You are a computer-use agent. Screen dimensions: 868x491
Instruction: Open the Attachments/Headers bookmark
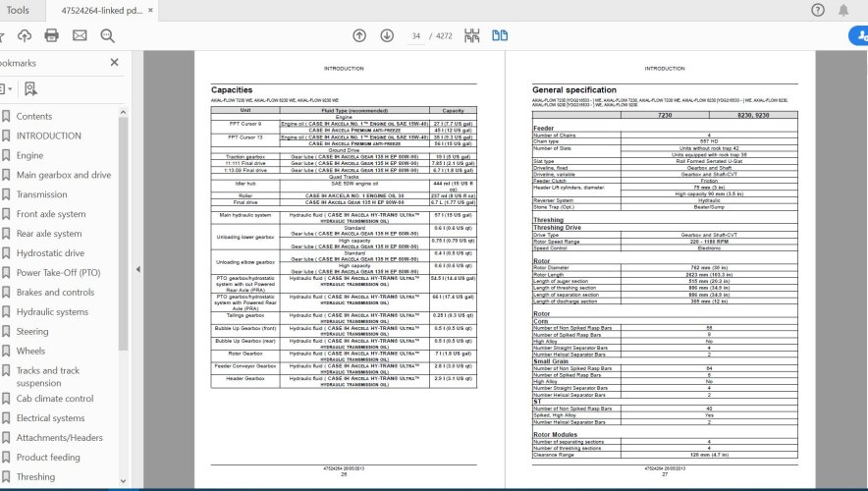[60, 437]
